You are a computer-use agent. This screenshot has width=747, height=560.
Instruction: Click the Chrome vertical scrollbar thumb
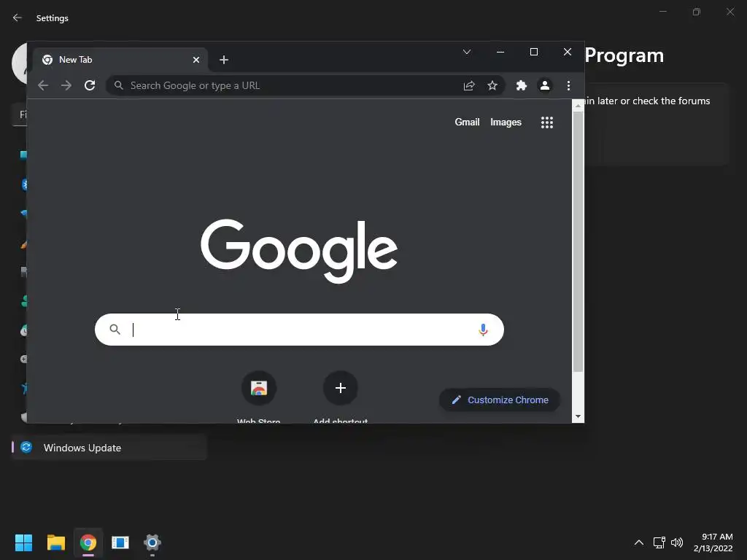tap(578, 241)
